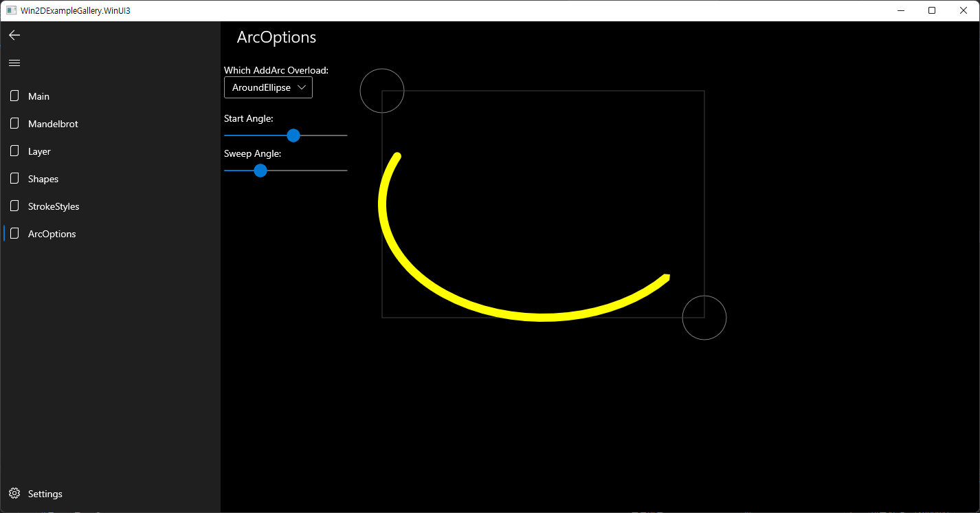This screenshot has width=980, height=513.
Task: Click the top-left circle handle on canvas
Action: [382, 91]
